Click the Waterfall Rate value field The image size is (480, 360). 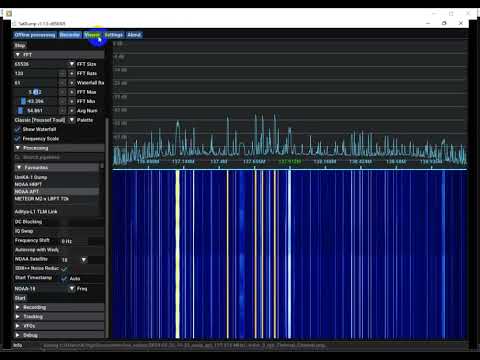pyautogui.click(x=35, y=83)
